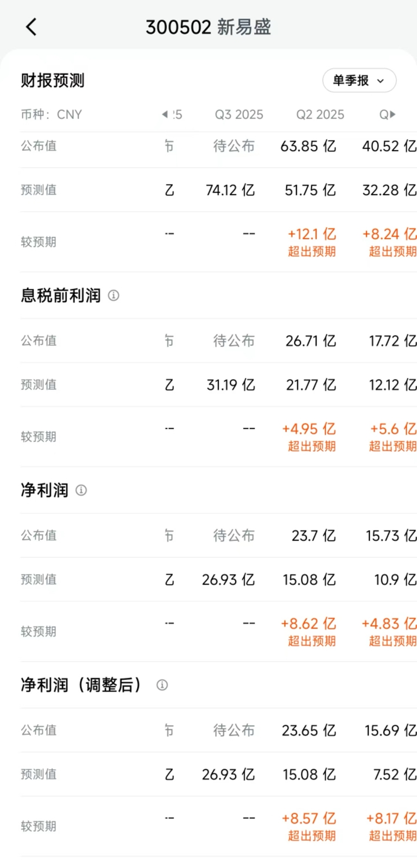
Task: Select the Q3 2025 column header
Action: tap(239, 115)
